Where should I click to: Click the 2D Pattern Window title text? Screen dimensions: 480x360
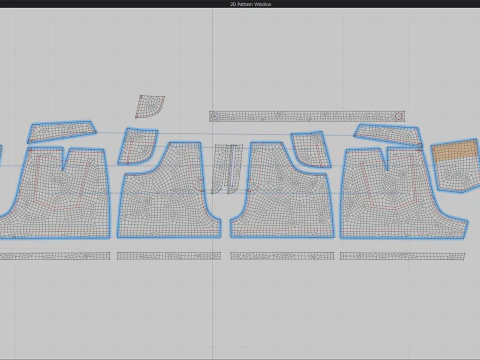[251, 4]
